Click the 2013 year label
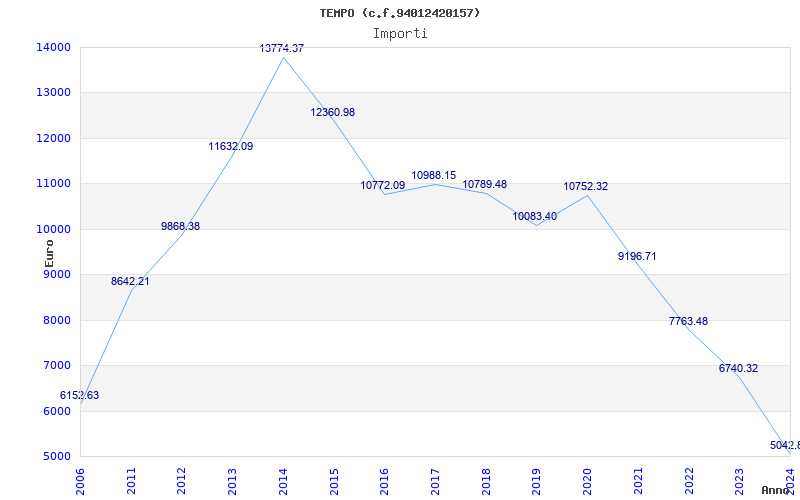Viewport: 800px width, 500px height. pos(233,482)
